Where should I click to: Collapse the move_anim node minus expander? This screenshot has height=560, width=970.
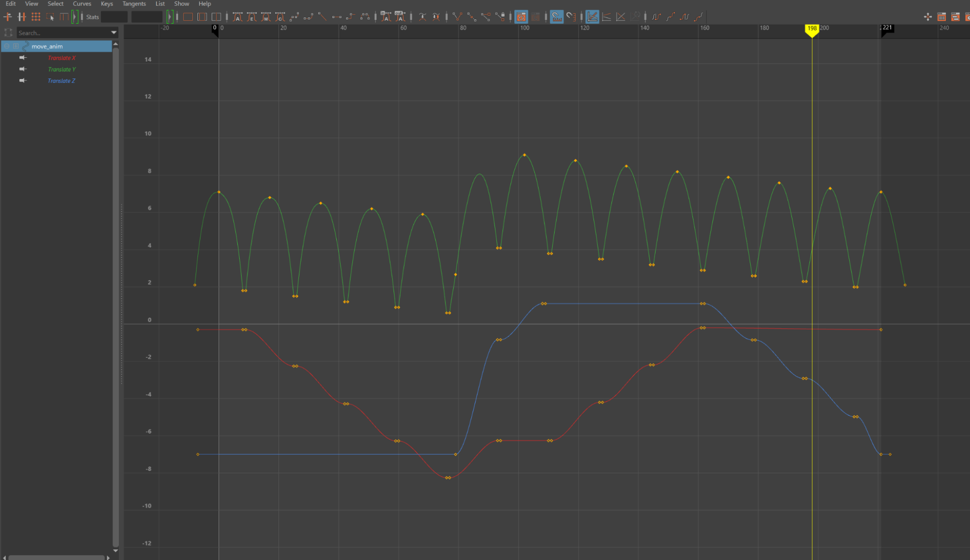click(7, 46)
